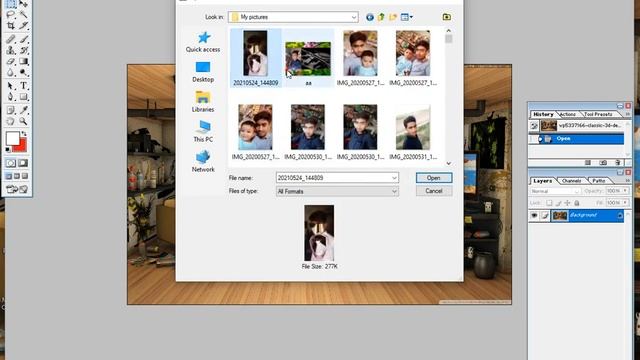Create new document from current history state
Screen dimensions: 640x360
[588, 162]
